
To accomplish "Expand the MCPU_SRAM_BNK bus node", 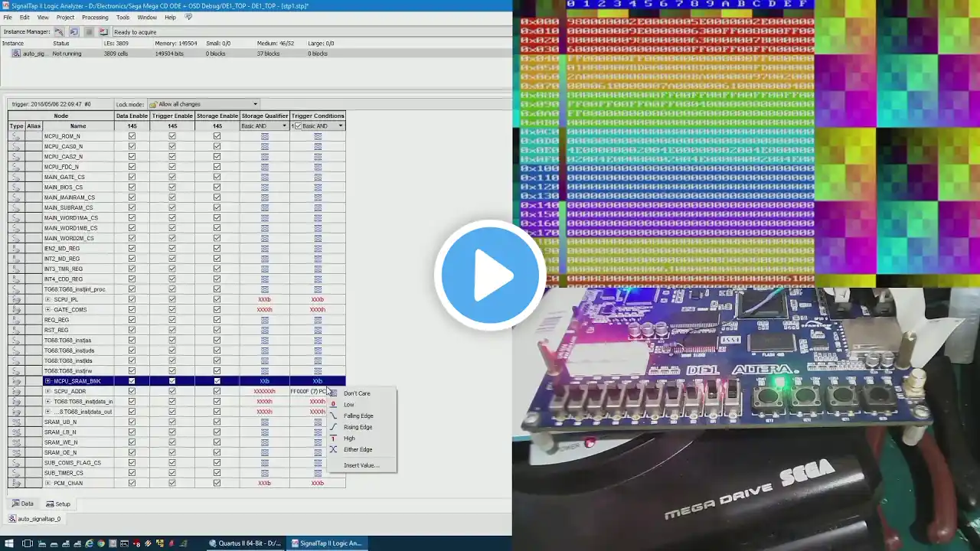I will 47,381.
